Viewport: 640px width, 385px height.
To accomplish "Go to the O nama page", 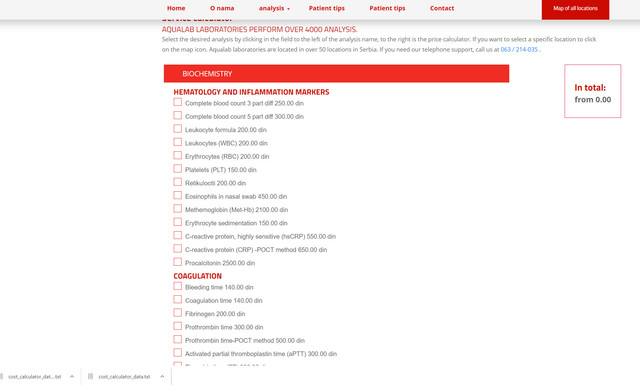I will 222,8.
